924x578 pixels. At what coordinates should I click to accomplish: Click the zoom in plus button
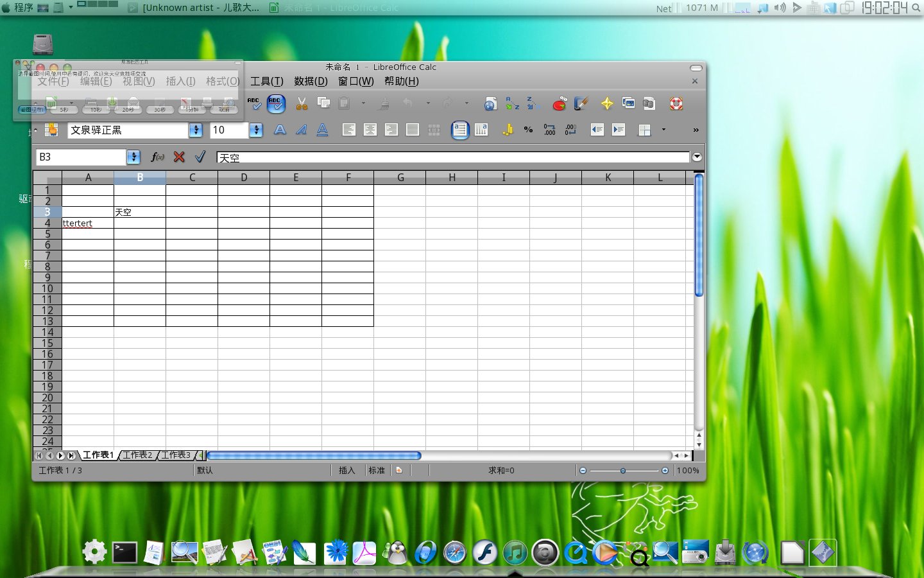tap(665, 471)
